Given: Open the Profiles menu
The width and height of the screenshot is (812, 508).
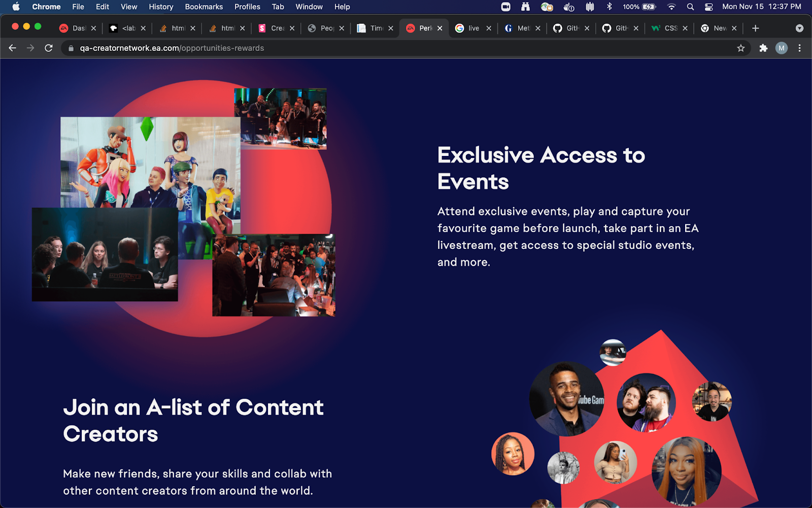Looking at the screenshot, I should coord(247,7).
